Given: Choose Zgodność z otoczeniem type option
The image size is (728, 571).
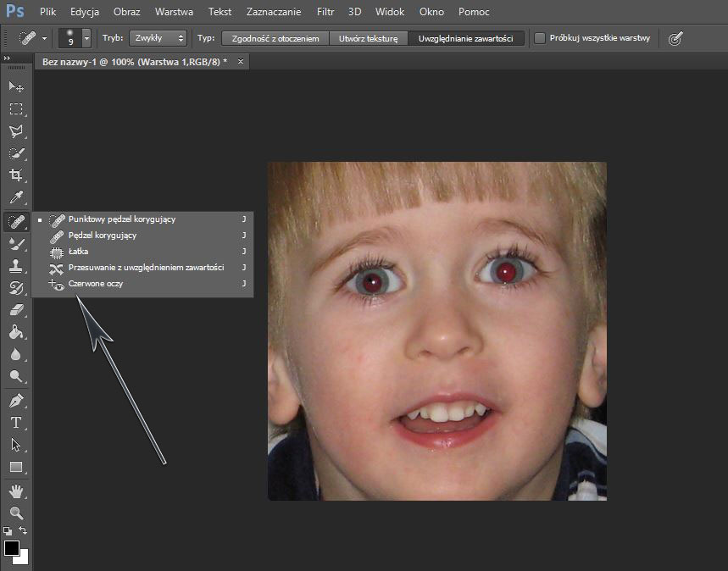Looking at the screenshot, I should tap(275, 38).
